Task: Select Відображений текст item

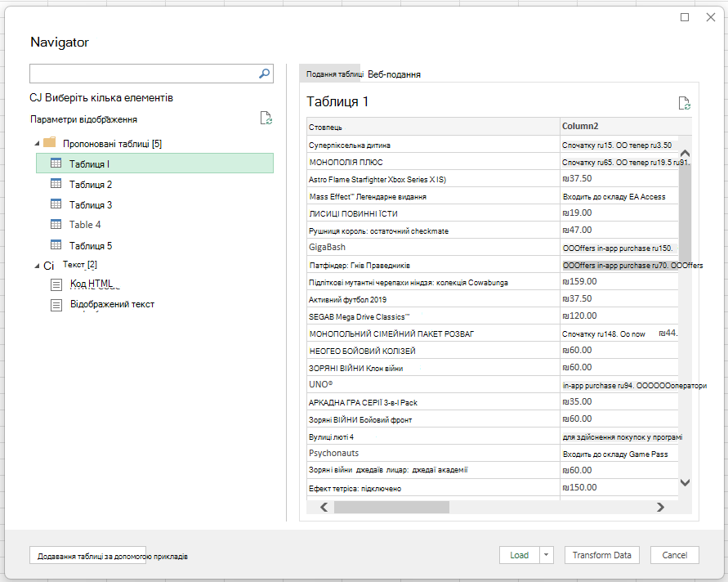Action: [112, 304]
